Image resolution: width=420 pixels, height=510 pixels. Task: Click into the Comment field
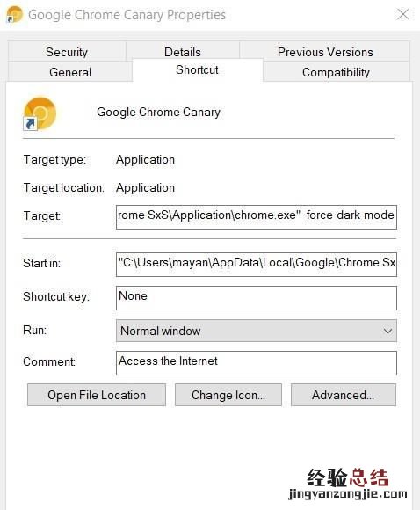tap(257, 363)
